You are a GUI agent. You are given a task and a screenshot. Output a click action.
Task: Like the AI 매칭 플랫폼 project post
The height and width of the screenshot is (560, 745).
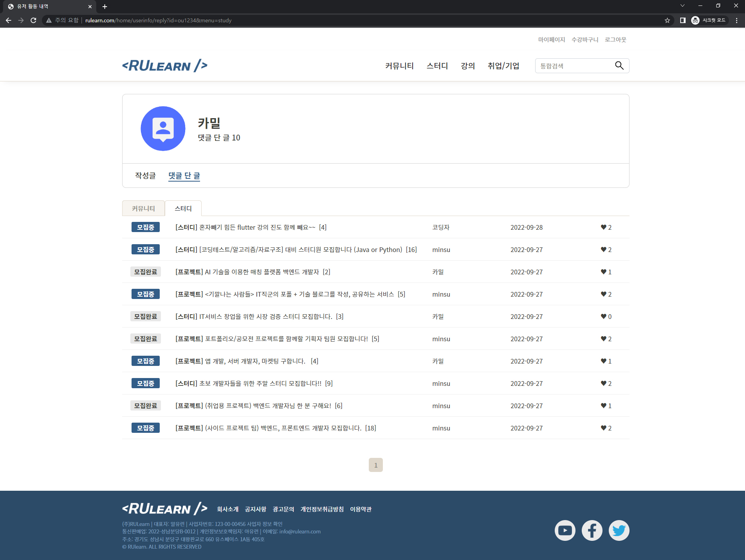[603, 272]
